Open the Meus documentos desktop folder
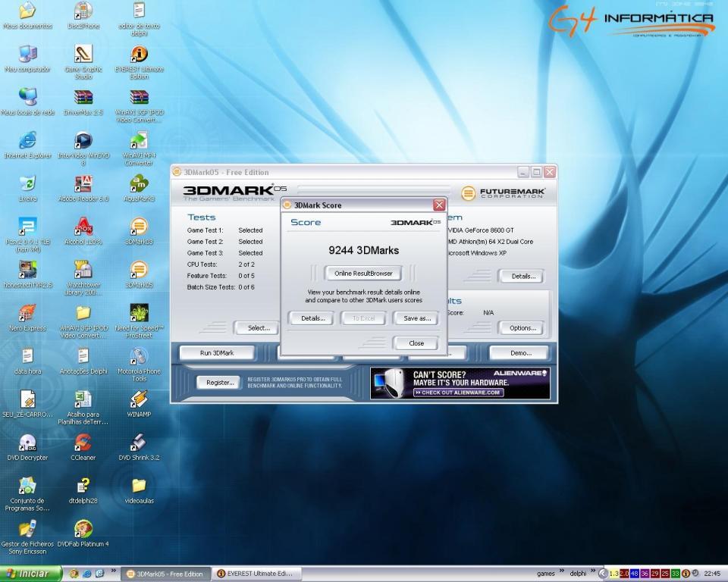The width and height of the screenshot is (728, 582). (x=27, y=15)
